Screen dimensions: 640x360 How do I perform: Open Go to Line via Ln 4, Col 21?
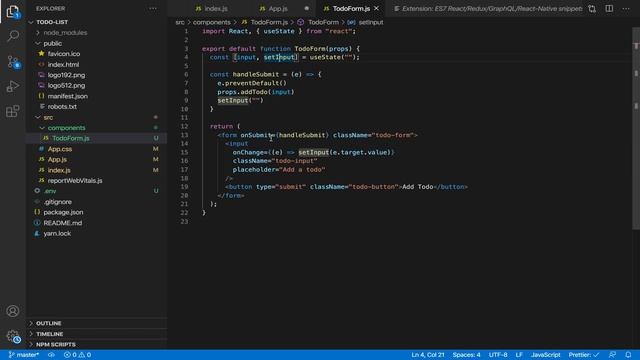428,355
